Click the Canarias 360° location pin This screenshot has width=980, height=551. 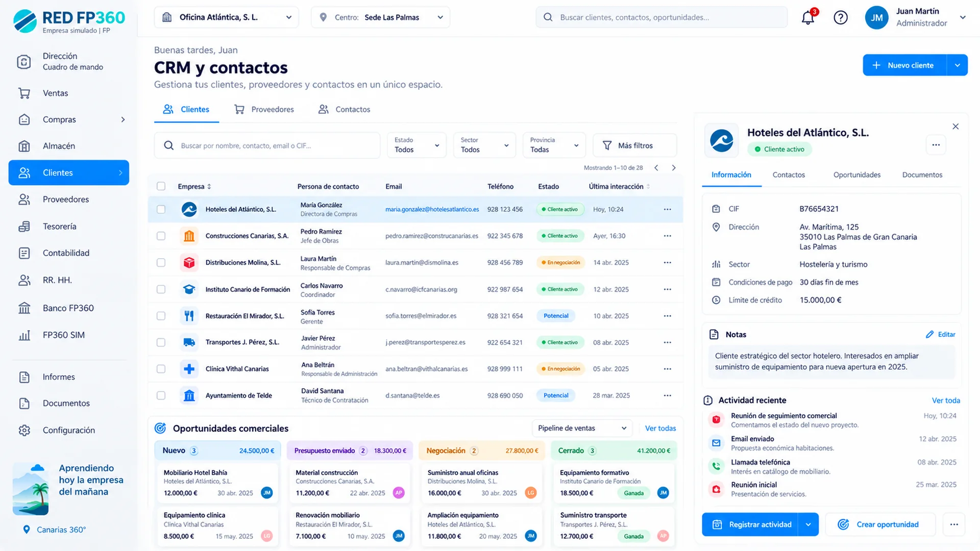pyautogui.click(x=27, y=530)
